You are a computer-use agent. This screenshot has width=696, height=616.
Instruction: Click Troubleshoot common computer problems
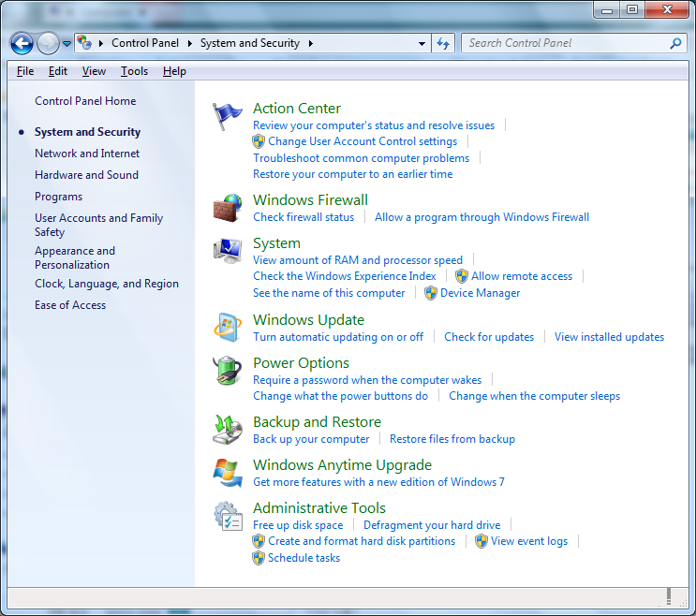(361, 158)
